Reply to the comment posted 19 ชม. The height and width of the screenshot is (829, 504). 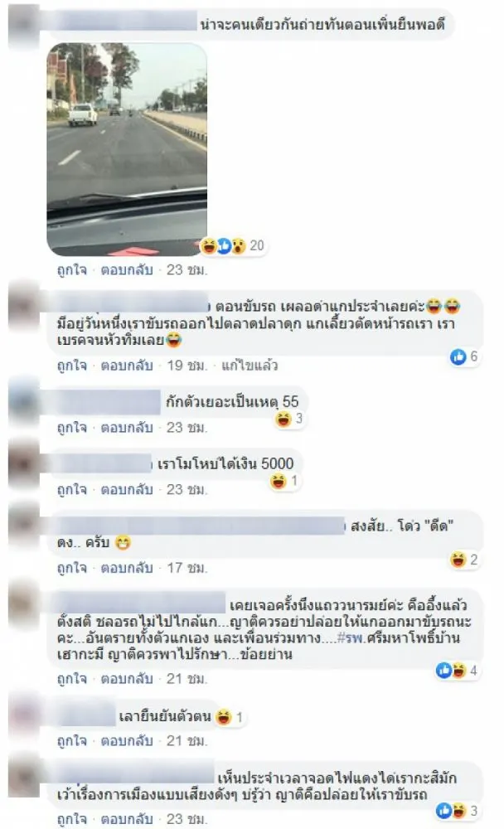click(127, 366)
